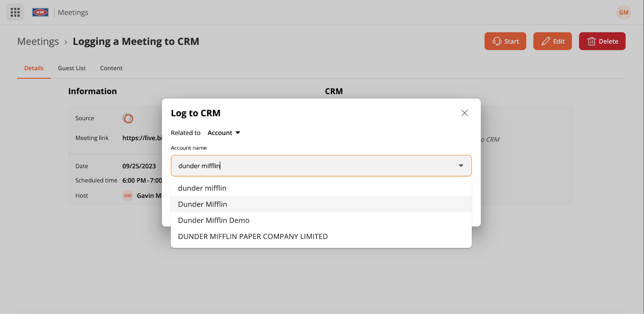Switch to the Guest List tab

point(72,68)
